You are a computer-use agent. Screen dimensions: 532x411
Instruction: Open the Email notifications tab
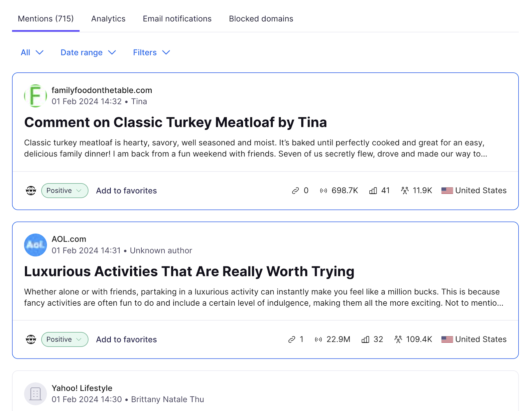tap(177, 19)
